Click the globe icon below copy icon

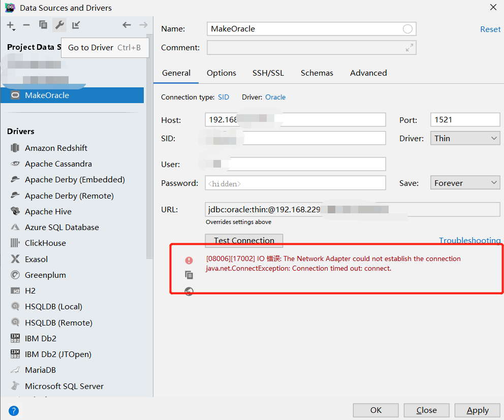click(x=189, y=291)
